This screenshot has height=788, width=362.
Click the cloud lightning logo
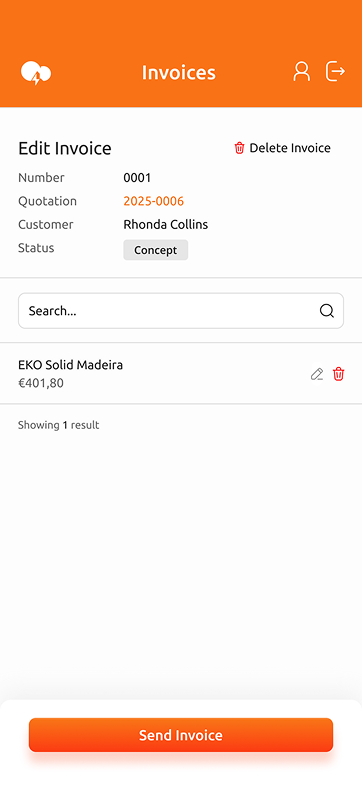pyautogui.click(x=36, y=73)
